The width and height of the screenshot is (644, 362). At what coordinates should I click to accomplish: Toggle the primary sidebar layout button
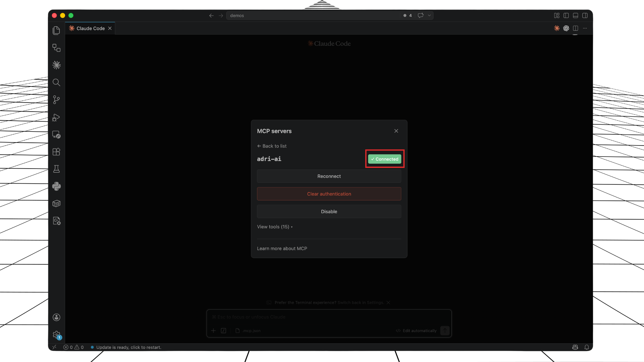point(566,15)
